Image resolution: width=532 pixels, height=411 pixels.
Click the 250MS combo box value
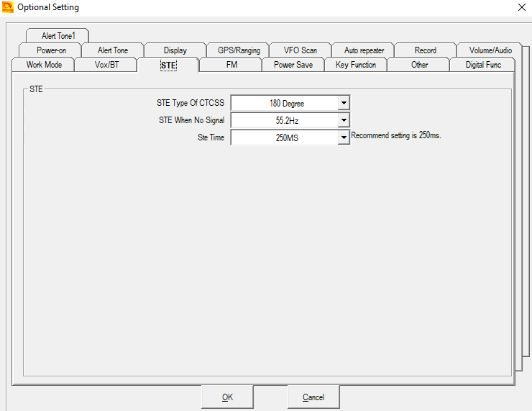286,138
